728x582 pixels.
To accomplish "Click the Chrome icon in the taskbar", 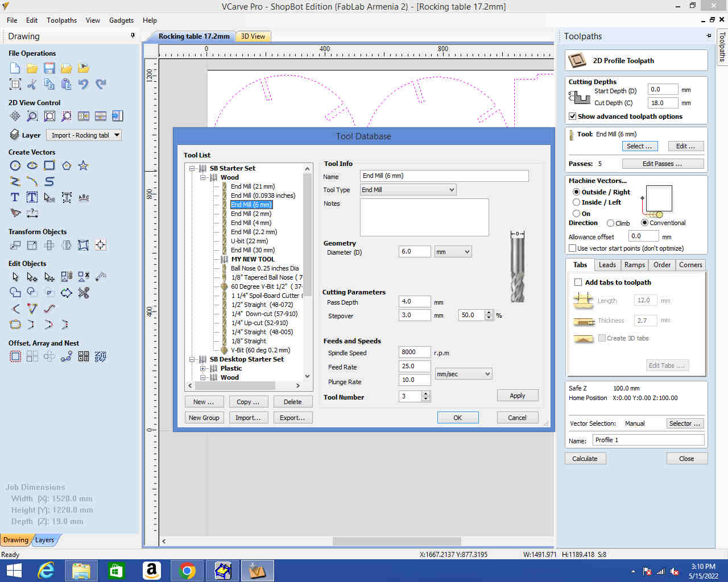I will click(187, 570).
